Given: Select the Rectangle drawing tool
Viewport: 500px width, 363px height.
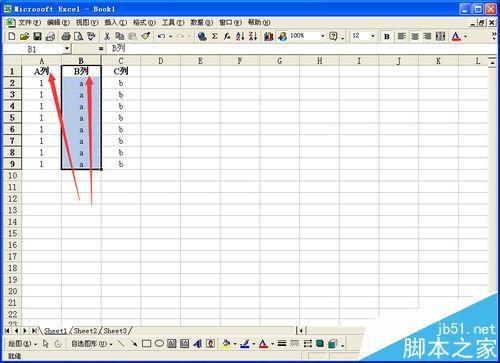Looking at the screenshot, I should coord(146,343).
